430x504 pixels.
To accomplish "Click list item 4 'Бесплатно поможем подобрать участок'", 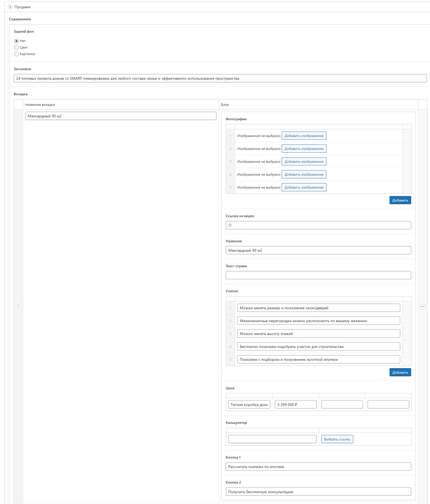I will pyautogui.click(x=318, y=347).
